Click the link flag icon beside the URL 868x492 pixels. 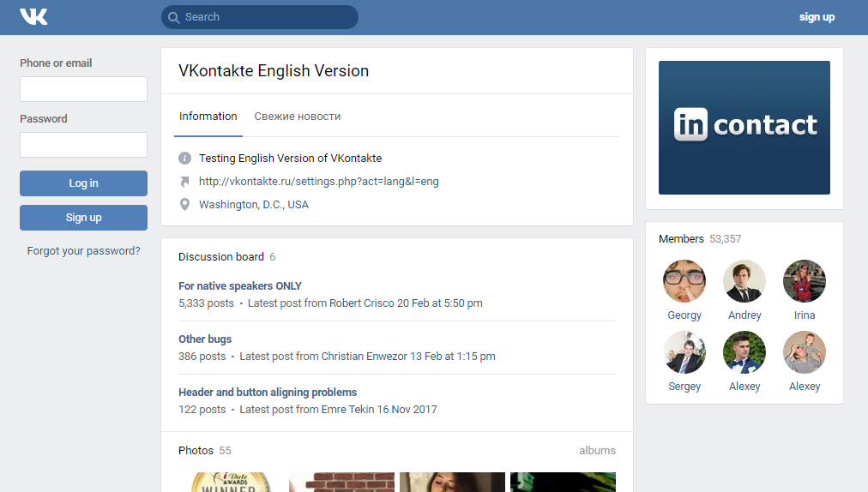pos(185,182)
